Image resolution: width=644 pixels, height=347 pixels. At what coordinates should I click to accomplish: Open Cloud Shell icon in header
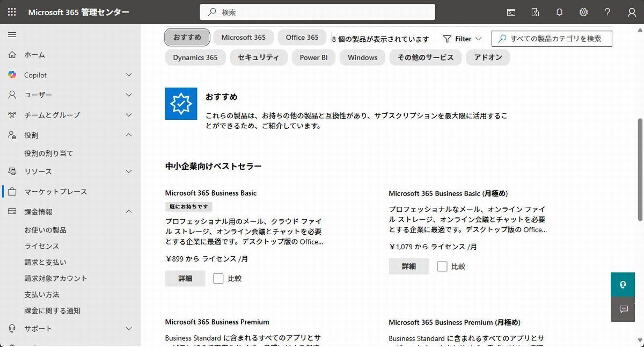pos(511,12)
